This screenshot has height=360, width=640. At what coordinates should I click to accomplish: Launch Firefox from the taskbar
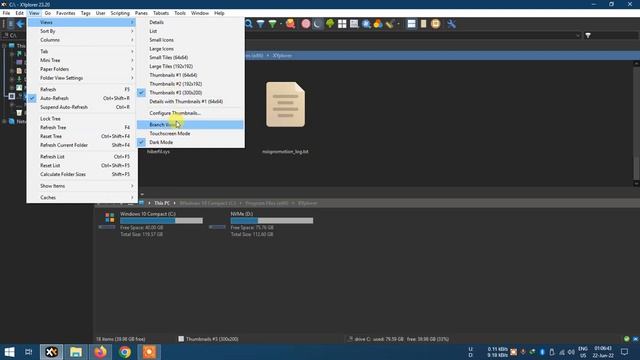click(100, 352)
